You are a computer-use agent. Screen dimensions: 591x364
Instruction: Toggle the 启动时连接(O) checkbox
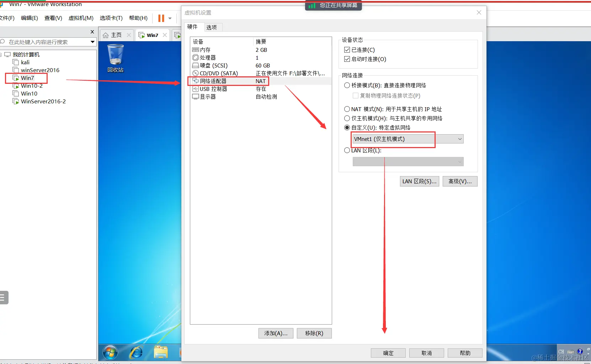[x=347, y=59]
